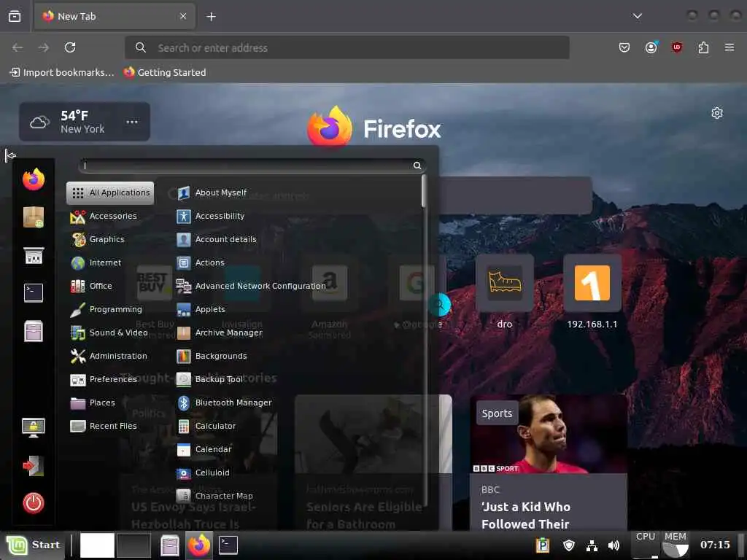Screen dimensions: 747x560
Task: Switch to the first workspace in the taskbar
Action: tap(97, 545)
